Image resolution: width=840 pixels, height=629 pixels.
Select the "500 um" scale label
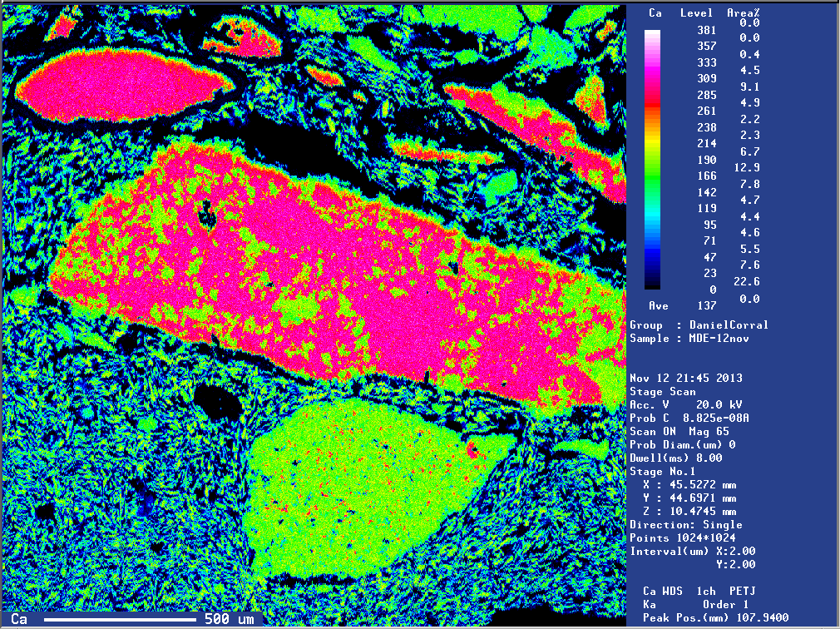[229, 619]
